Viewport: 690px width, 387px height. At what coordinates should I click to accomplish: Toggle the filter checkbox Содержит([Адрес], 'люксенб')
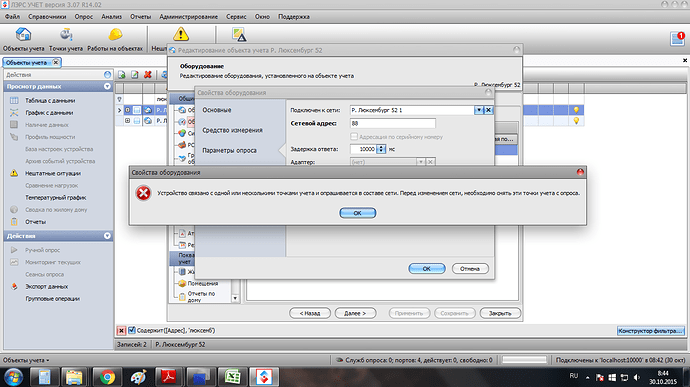132,330
